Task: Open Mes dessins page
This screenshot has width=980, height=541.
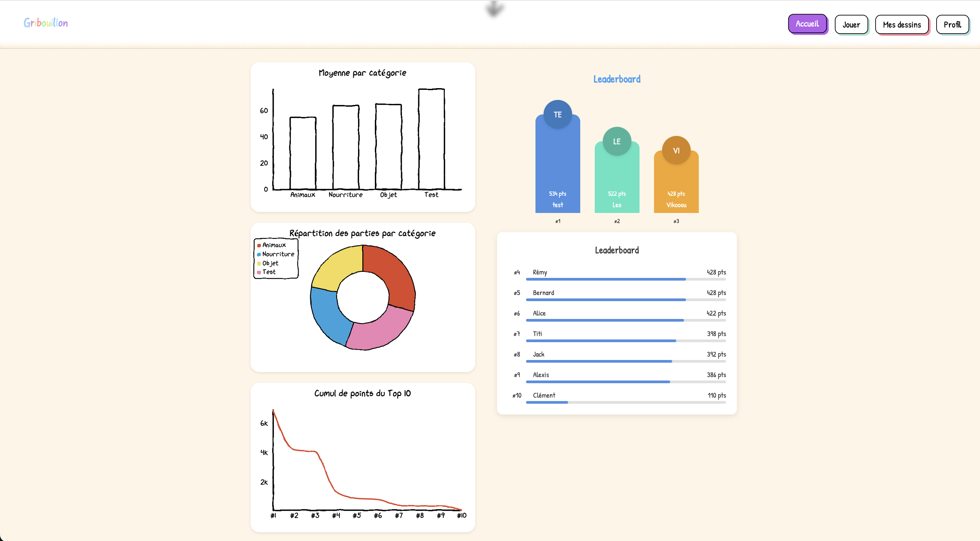Action: point(901,25)
